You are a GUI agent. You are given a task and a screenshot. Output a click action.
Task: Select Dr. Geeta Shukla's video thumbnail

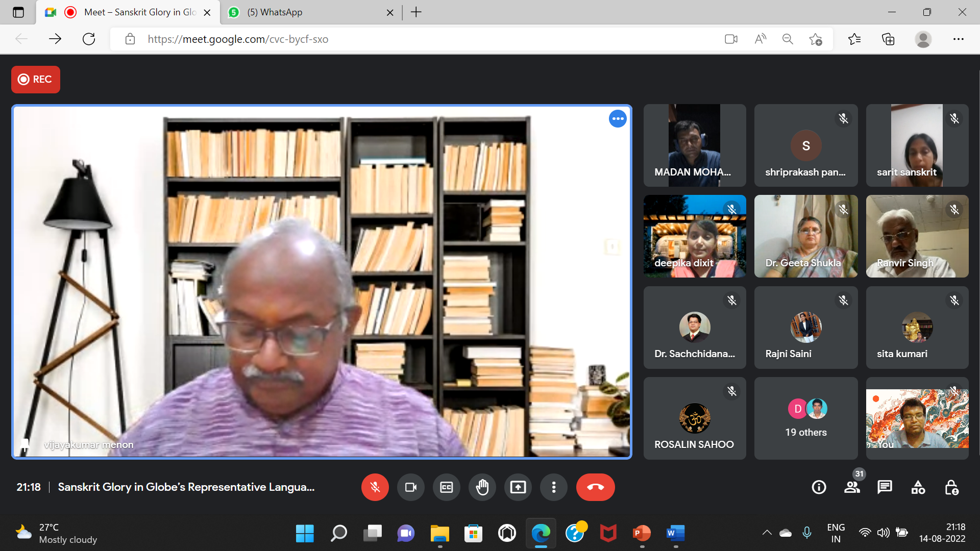tap(805, 236)
